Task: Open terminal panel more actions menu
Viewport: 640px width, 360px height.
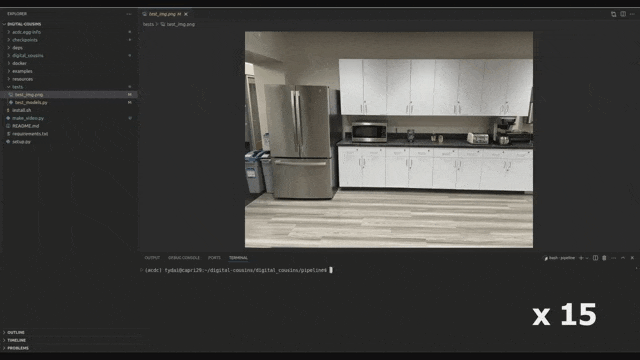Action: pyautogui.click(x=613, y=258)
